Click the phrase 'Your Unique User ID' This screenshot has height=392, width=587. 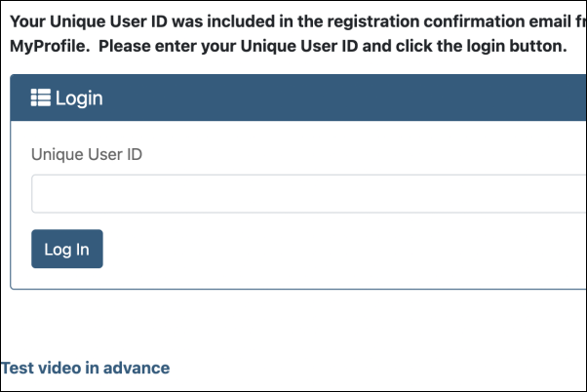coord(89,21)
